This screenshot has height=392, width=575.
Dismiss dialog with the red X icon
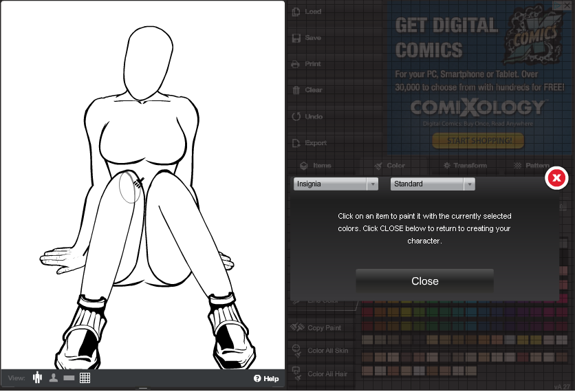tap(556, 178)
